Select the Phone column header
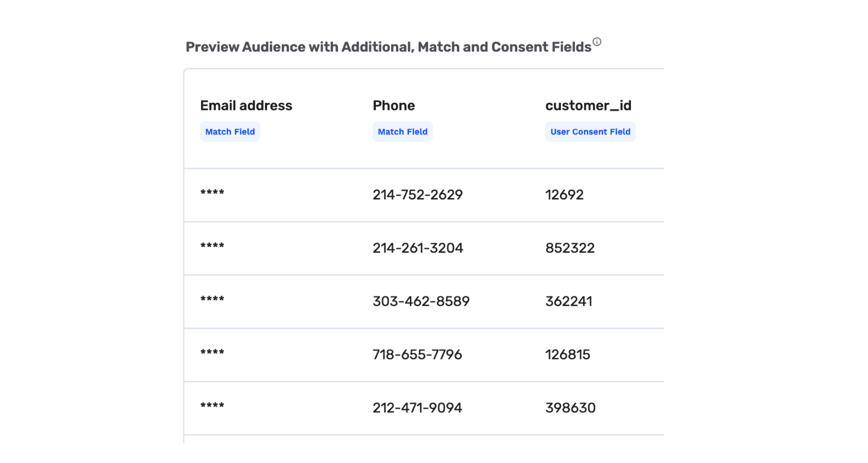 (393, 106)
